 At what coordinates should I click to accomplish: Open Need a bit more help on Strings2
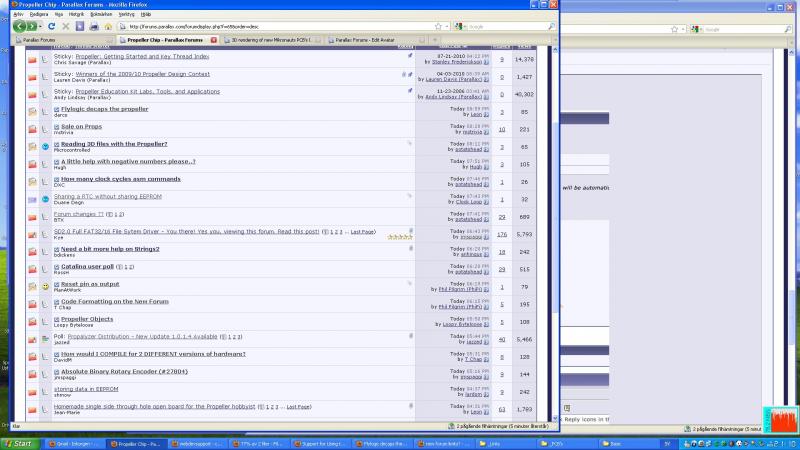[x=110, y=249]
